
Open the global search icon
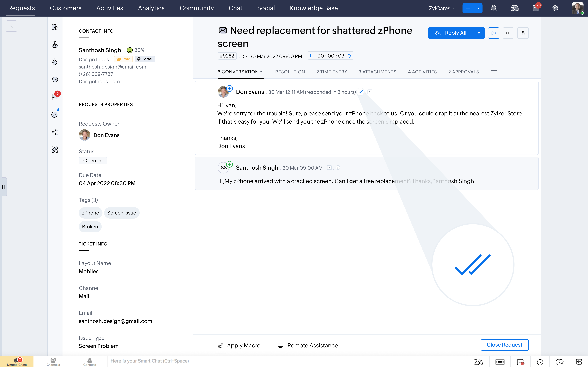[x=493, y=8]
